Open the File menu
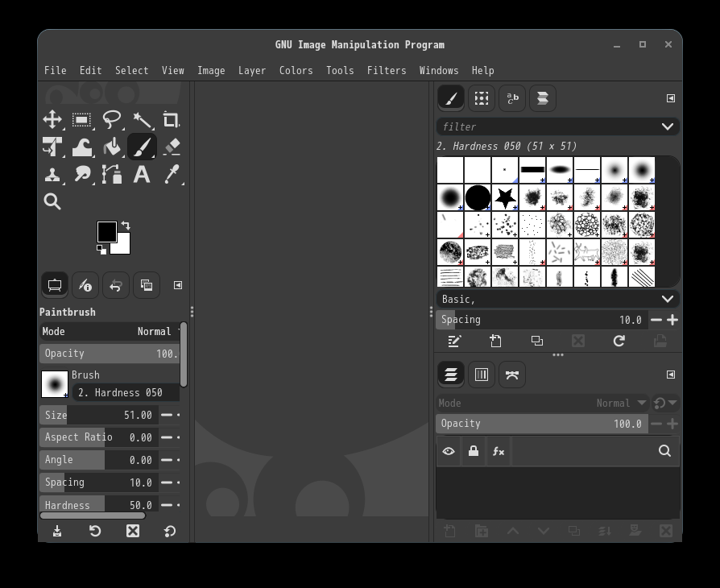720x588 pixels. 55,70
